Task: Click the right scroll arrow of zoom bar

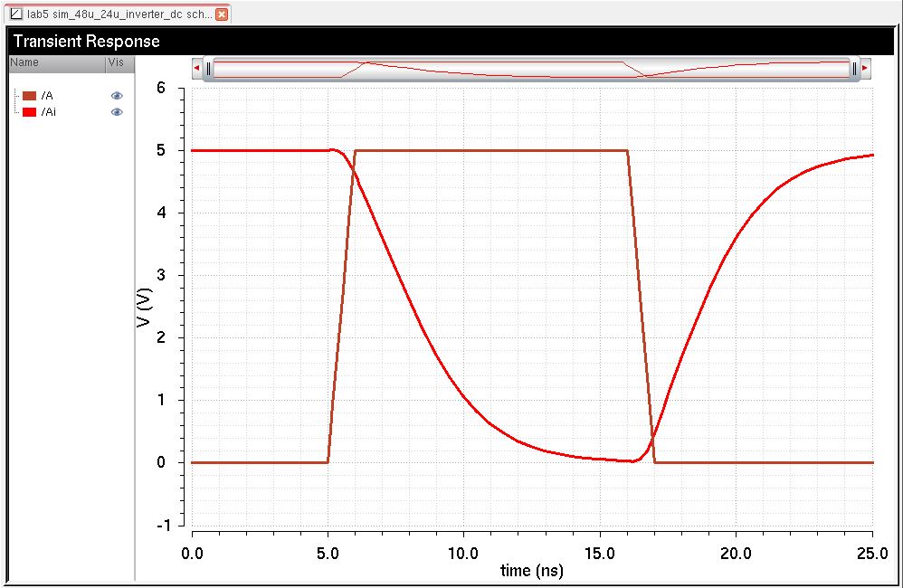Action: point(865,68)
